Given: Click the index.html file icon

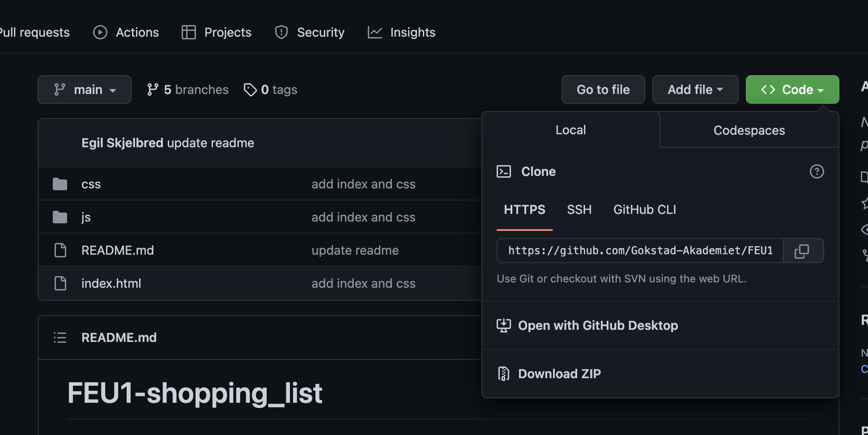Looking at the screenshot, I should tap(60, 283).
